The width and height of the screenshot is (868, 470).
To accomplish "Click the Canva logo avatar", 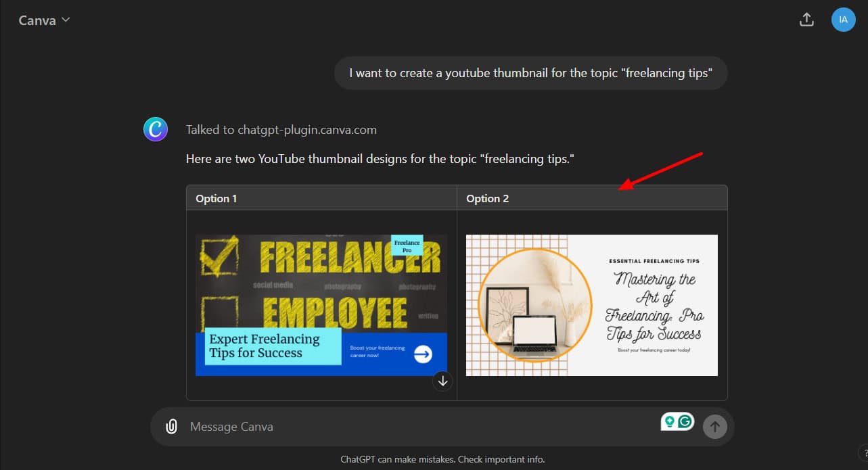I will pyautogui.click(x=156, y=129).
